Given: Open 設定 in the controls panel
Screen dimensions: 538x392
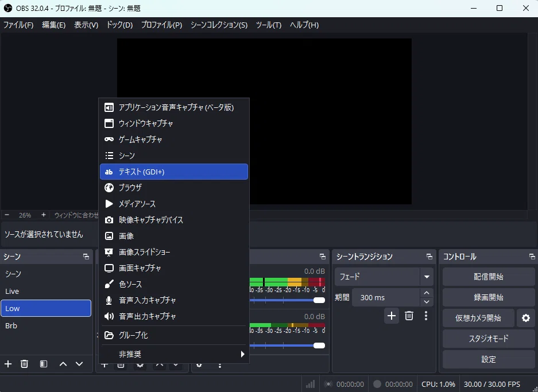Looking at the screenshot, I should (489, 359).
